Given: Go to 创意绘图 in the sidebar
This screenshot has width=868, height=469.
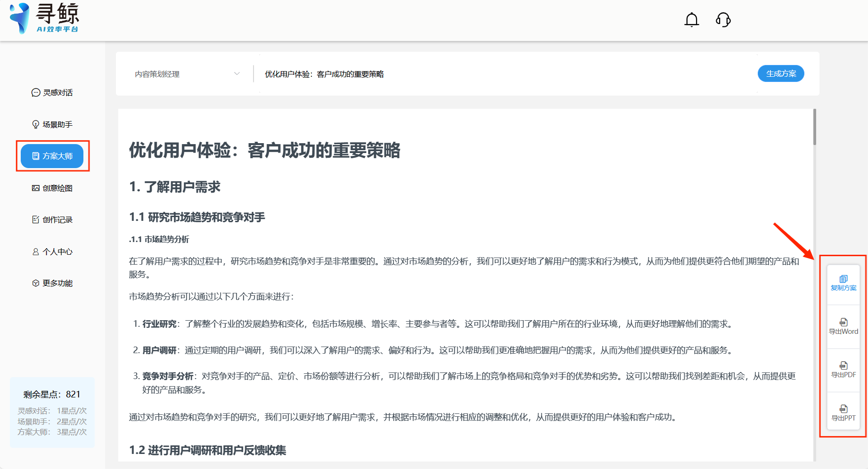Looking at the screenshot, I should [52, 188].
